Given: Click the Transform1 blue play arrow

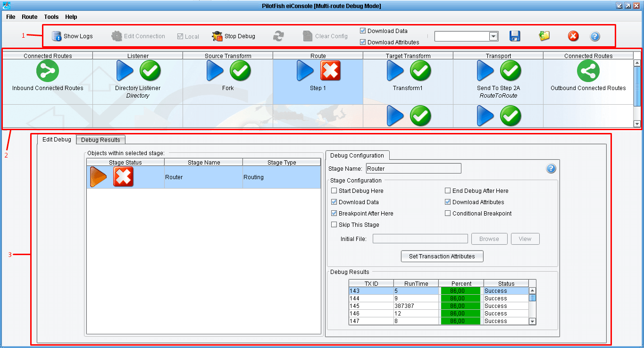Looking at the screenshot, I should pos(395,71).
